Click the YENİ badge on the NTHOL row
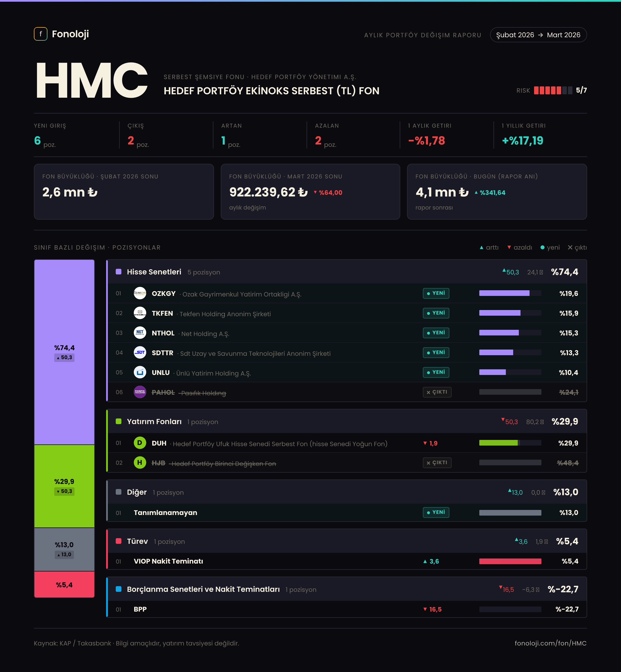621x672 pixels. click(436, 333)
